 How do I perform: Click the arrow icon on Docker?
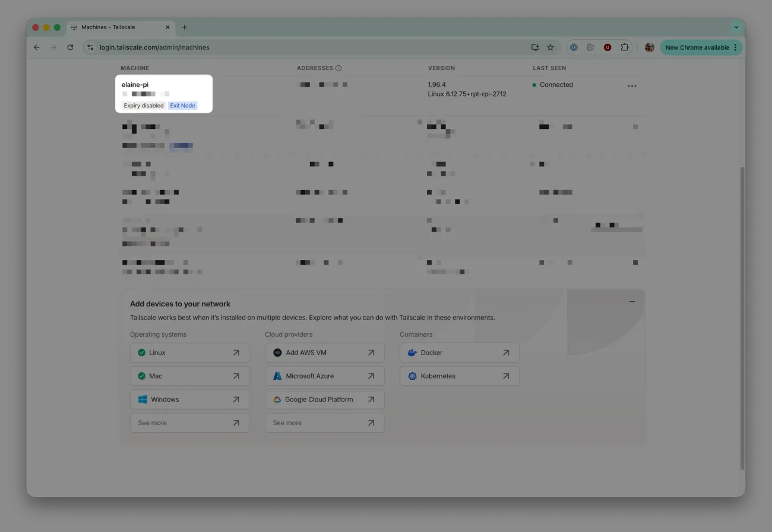coord(506,353)
